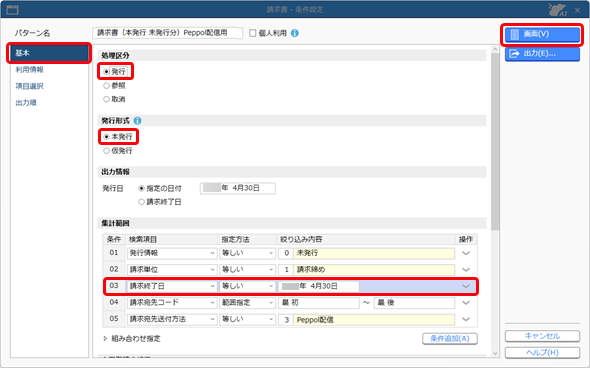The image size is (590, 368).
Task: Expand the 組み合わせ指定 section
Action: [105, 339]
